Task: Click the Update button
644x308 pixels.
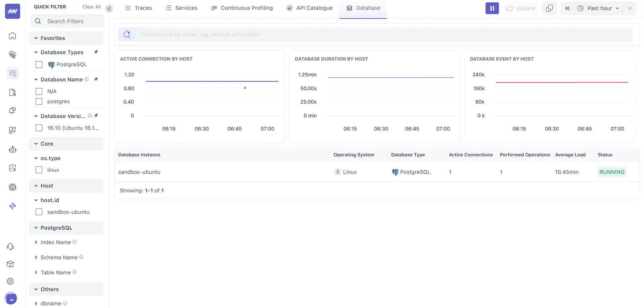Action: tap(520, 8)
